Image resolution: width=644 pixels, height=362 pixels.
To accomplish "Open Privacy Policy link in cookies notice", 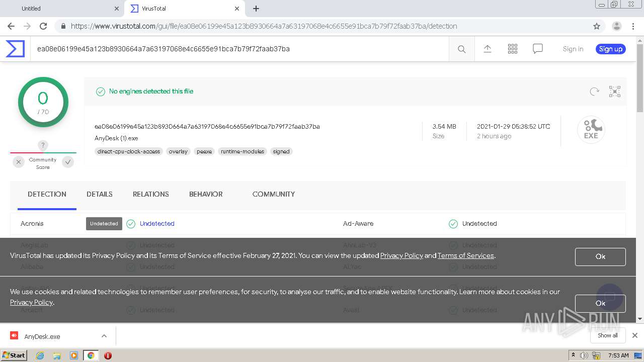I will point(31,302).
